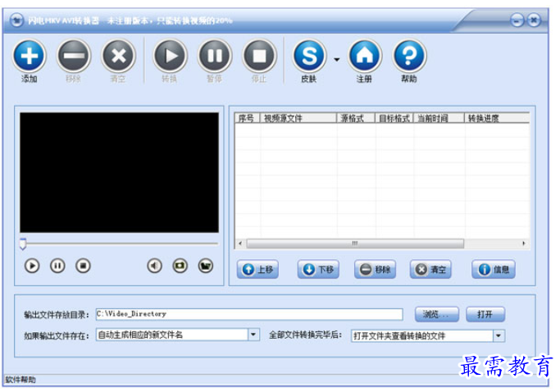Expand the 打开文件夹查看转换的文件 dropdown
The width and height of the screenshot is (560, 392).
pos(499,336)
